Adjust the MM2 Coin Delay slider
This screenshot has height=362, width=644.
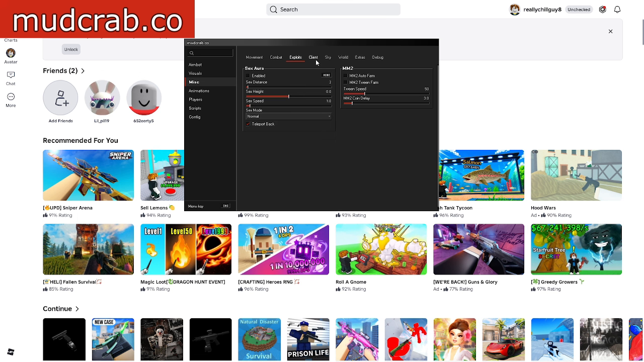386,103
